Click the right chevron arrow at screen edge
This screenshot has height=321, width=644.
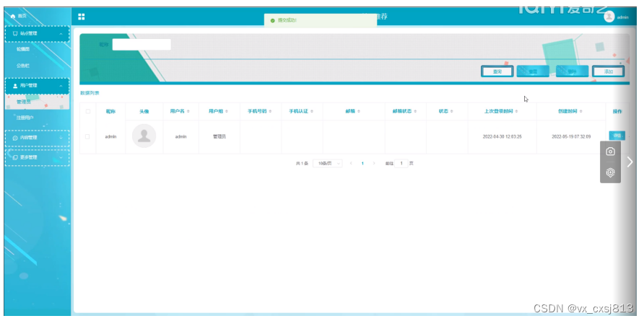tap(630, 162)
